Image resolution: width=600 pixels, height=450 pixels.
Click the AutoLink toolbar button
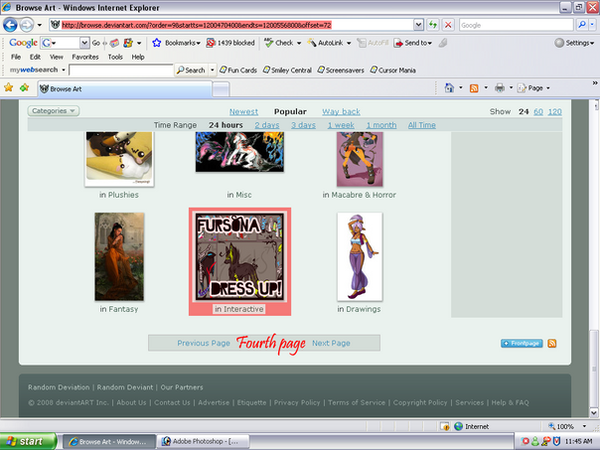coord(326,43)
